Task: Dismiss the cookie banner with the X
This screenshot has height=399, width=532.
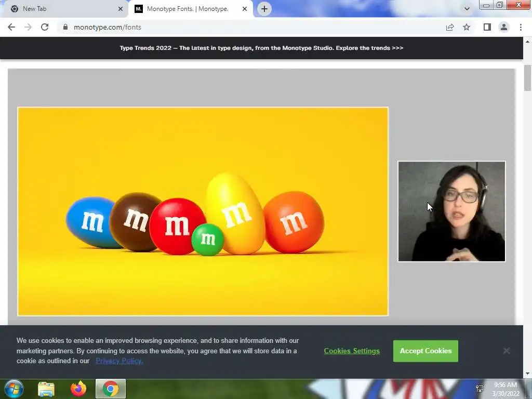Action: pyautogui.click(x=506, y=351)
